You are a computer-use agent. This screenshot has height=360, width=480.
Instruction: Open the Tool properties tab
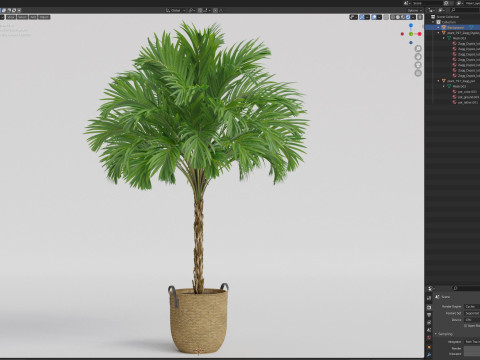point(429,298)
